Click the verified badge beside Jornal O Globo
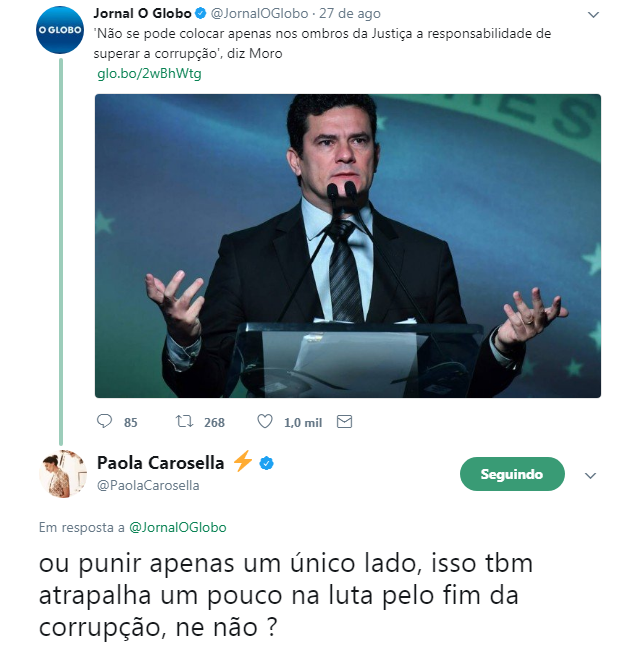 coord(201,13)
